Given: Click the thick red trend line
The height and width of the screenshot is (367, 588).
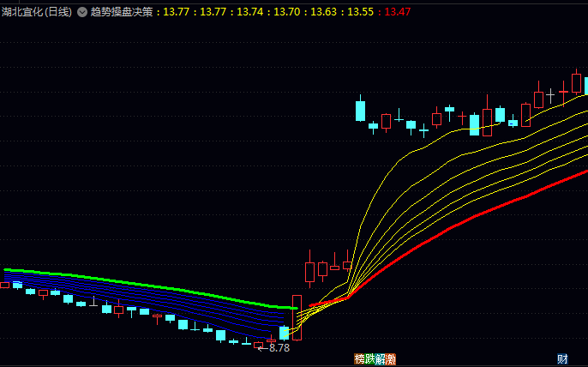Looking at the screenshot, I should [450, 228].
